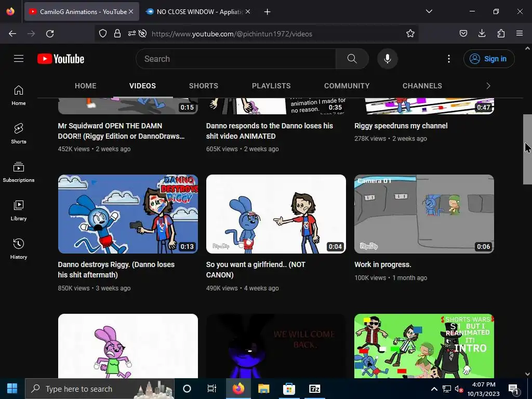Go to Home in the sidebar

pyautogui.click(x=19, y=96)
